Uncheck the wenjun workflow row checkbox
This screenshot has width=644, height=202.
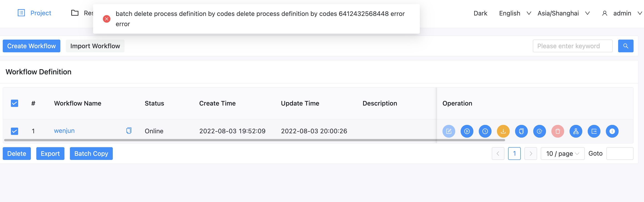point(14,131)
